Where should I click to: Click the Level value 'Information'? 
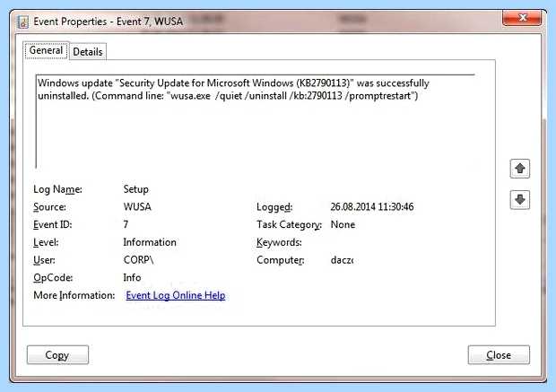(x=150, y=242)
